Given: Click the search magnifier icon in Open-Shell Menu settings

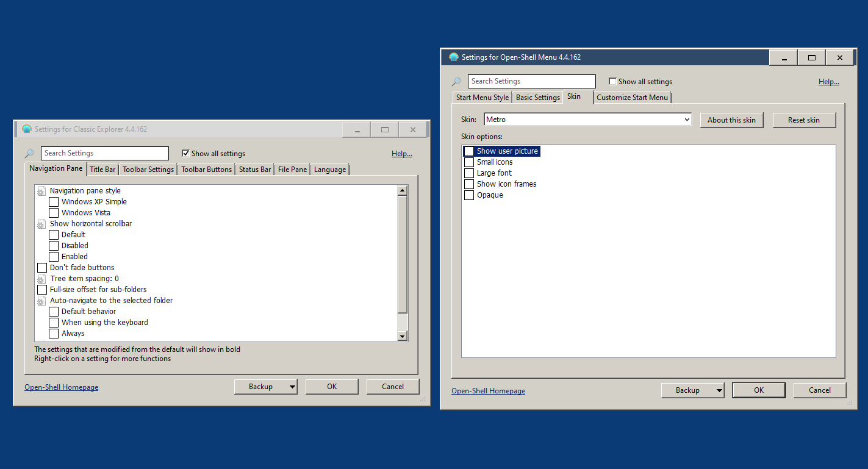Looking at the screenshot, I should (456, 81).
